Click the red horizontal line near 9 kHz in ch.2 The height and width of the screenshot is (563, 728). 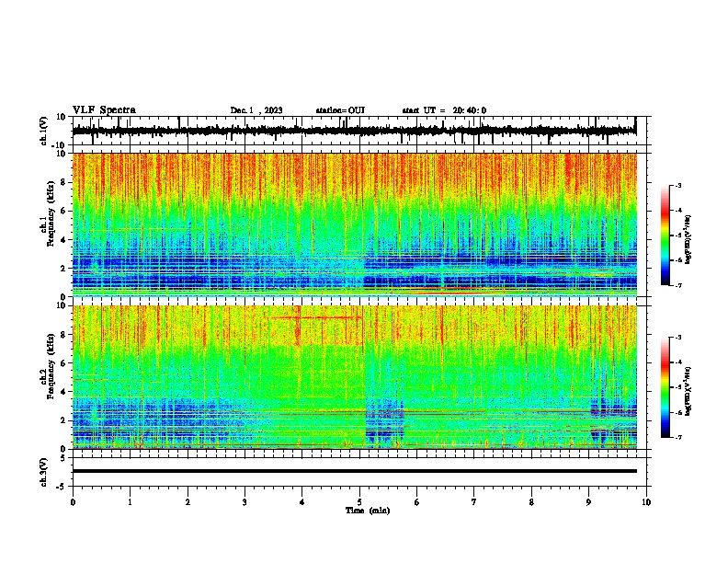315,317
